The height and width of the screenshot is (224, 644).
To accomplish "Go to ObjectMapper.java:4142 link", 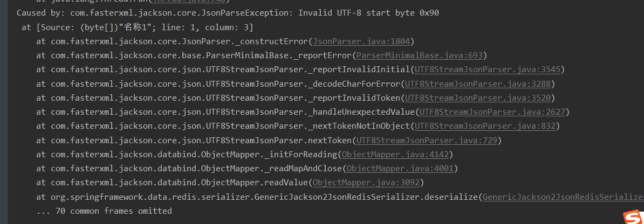I will (x=397, y=155).
